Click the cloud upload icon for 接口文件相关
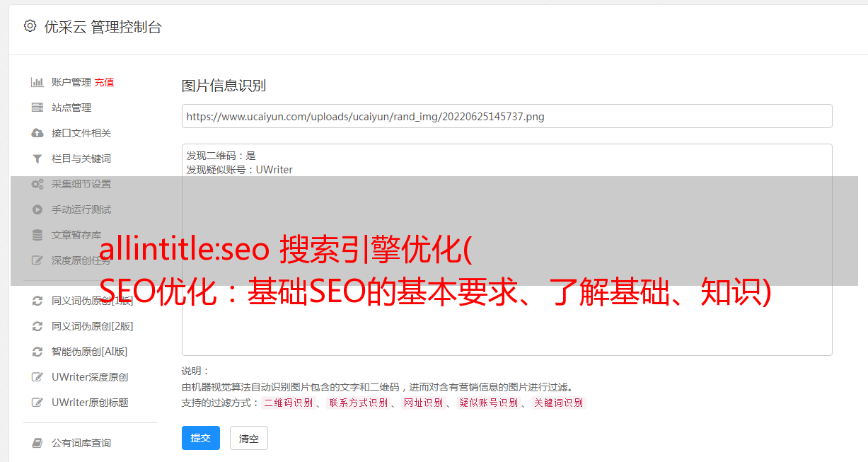868x462 pixels. [x=37, y=133]
